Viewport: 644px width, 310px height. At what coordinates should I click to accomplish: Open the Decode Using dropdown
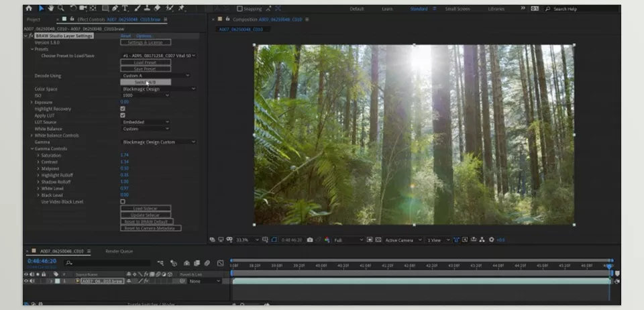156,76
